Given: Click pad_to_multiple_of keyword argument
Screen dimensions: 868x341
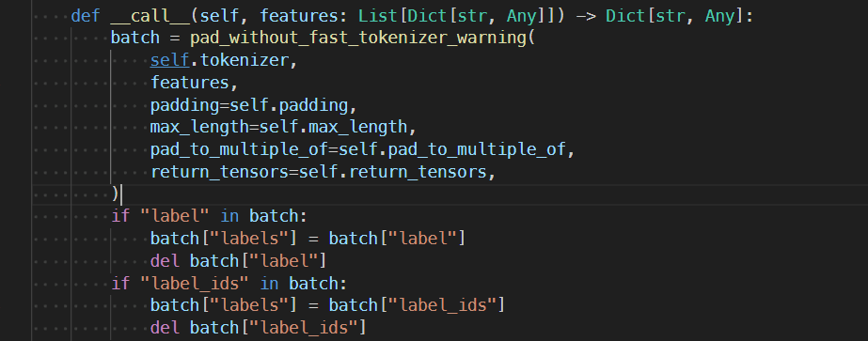Looking at the screenshot, I should [x=239, y=149].
